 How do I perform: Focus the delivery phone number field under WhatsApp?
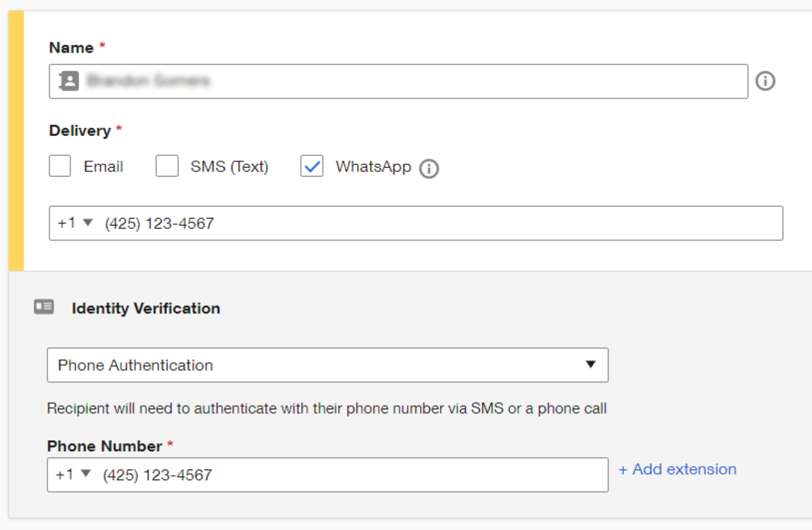[441, 223]
